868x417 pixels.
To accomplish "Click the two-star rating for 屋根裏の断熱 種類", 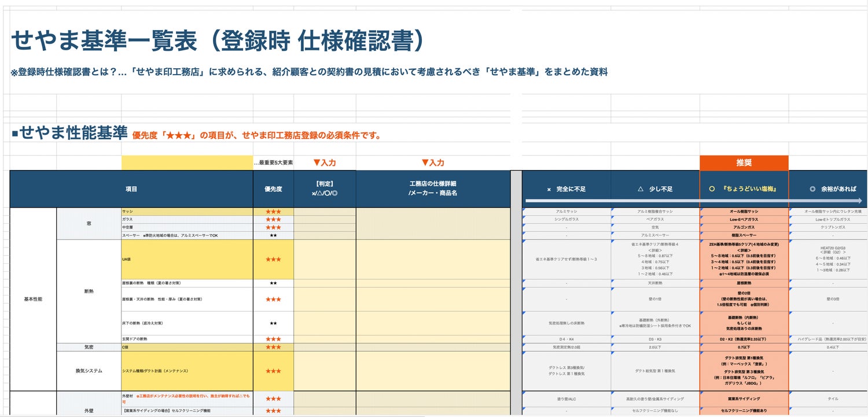I will point(273,283).
